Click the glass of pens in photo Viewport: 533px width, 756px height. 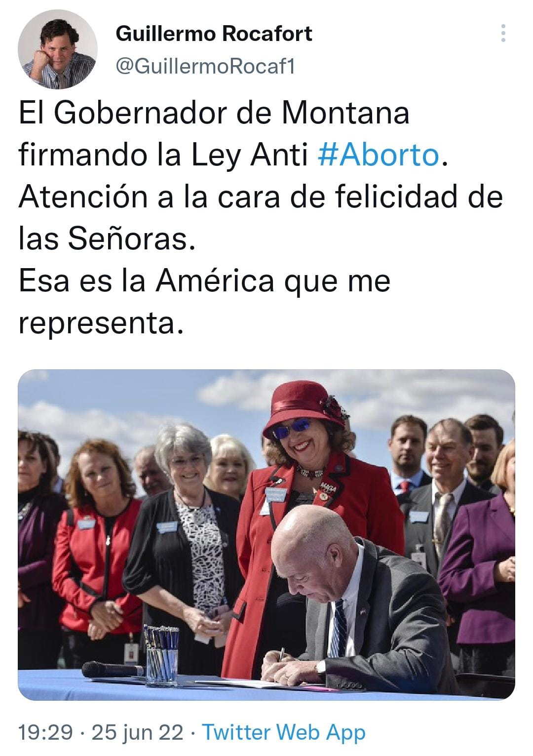click(162, 654)
